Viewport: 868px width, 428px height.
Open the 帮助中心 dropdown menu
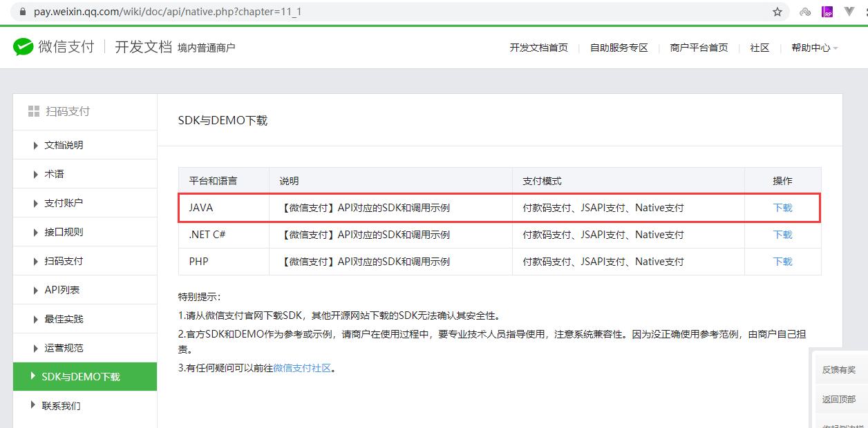[x=811, y=48]
